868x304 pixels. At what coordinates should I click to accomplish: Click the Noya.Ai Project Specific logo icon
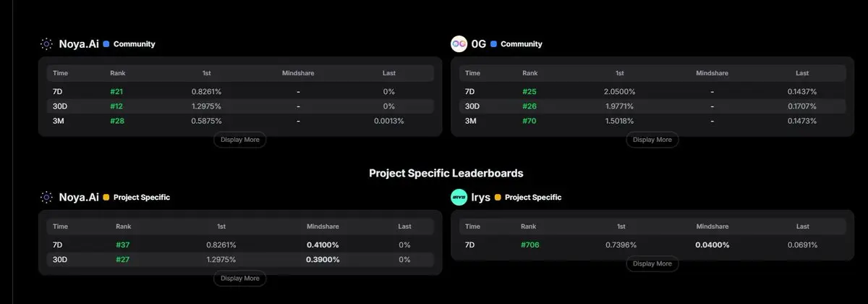(46, 197)
